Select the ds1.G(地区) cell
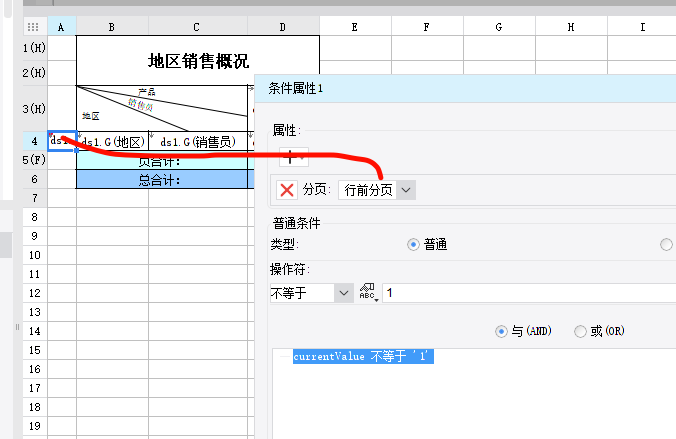The width and height of the screenshot is (676, 439). pos(113,141)
